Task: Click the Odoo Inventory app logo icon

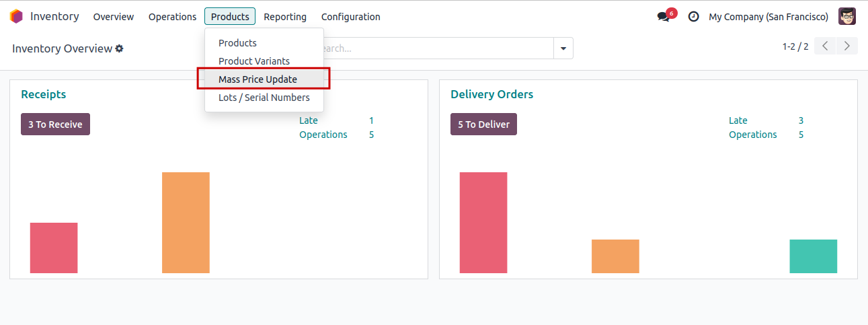Action: [16, 16]
